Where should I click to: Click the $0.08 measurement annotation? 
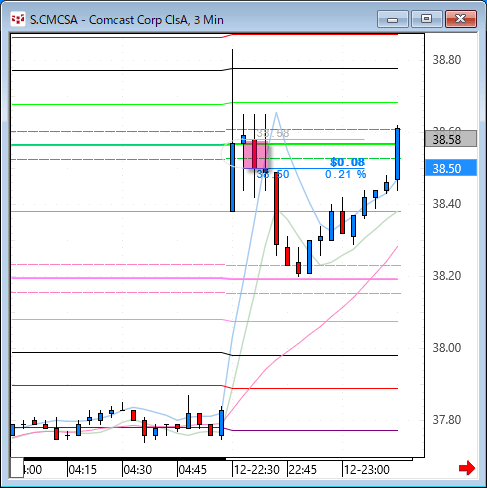pyautogui.click(x=348, y=162)
